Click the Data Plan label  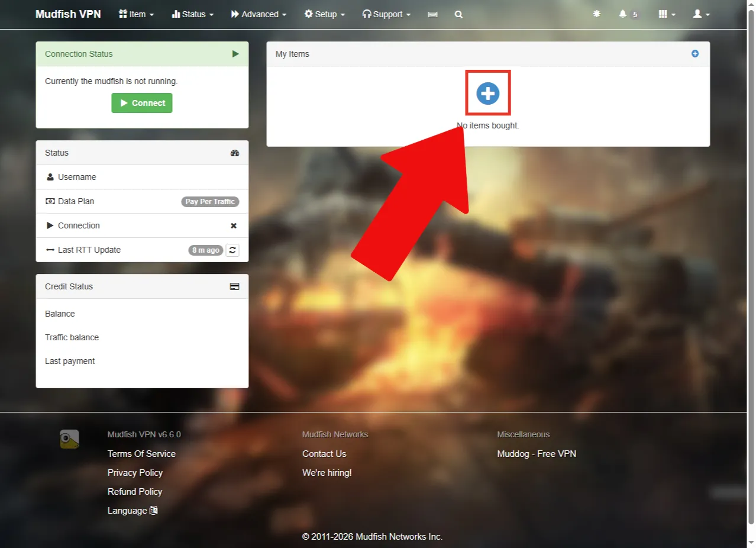(76, 201)
